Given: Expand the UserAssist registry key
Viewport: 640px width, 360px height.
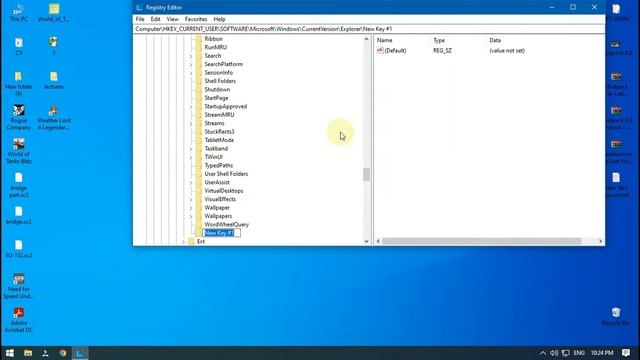Looking at the screenshot, I should 191,182.
